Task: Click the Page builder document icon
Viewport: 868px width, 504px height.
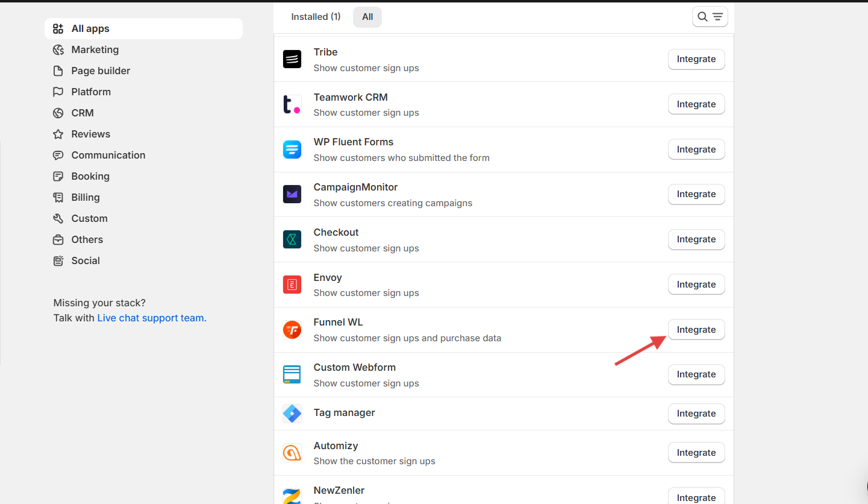Action: coord(58,71)
